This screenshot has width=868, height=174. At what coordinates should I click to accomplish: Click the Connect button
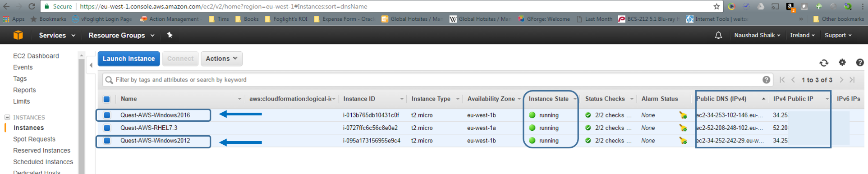pos(180,59)
